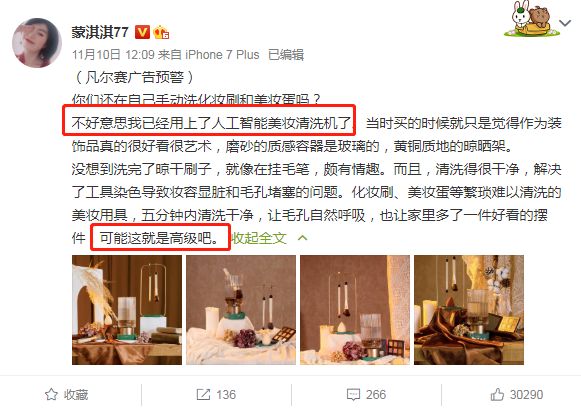This screenshot has width=581, height=408.
Task: Click the repost share icon
Action: pyautogui.click(x=203, y=395)
